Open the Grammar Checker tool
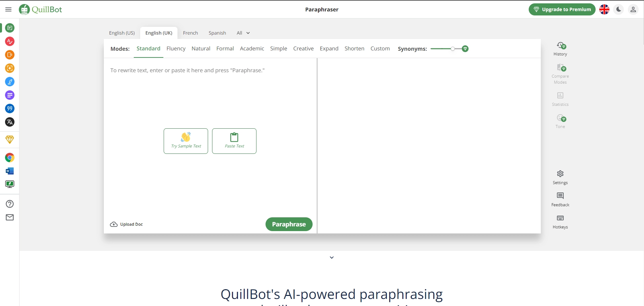This screenshot has width=644, height=306. (10, 41)
